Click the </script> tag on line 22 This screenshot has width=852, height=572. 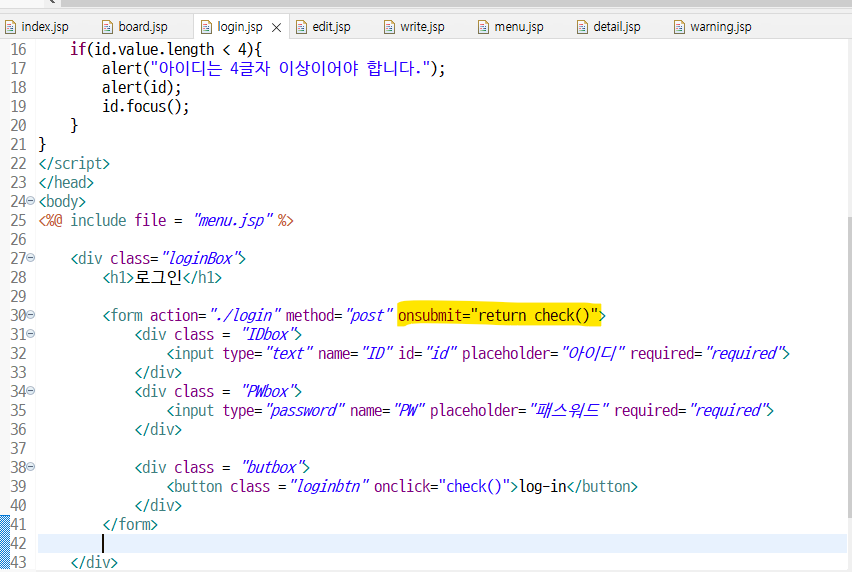74,164
